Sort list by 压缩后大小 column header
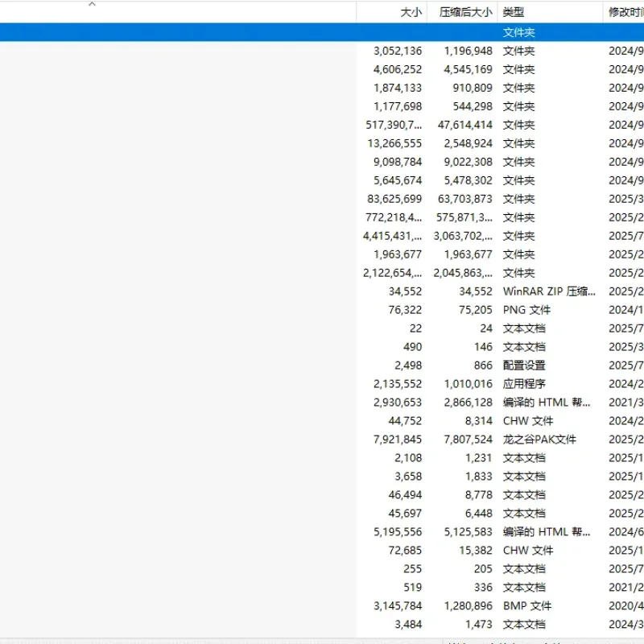This screenshot has height=644, width=644. pos(462,12)
